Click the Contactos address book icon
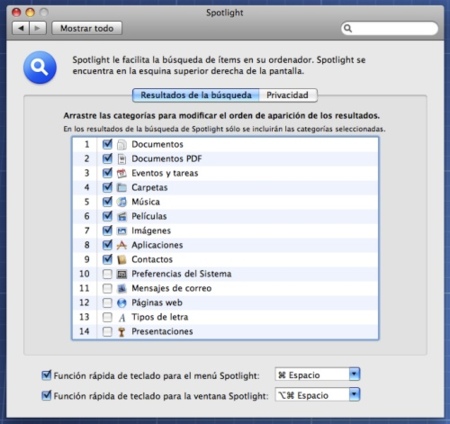Viewport: 450px width, 424px height. (122, 260)
